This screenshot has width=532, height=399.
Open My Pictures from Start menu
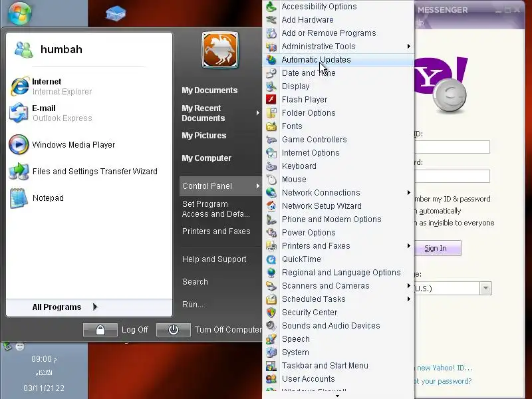pyautogui.click(x=204, y=136)
